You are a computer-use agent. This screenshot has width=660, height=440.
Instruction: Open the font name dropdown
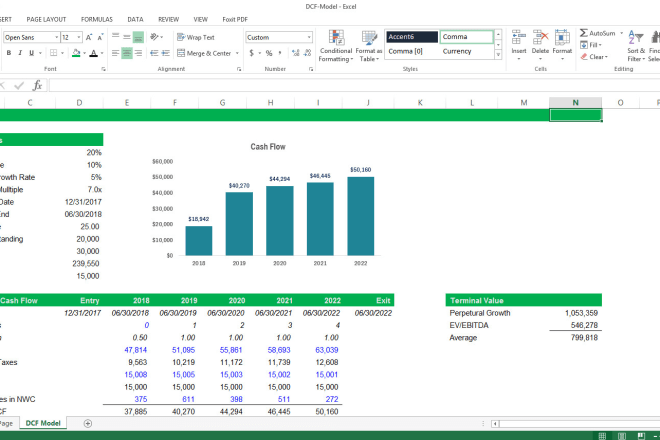[x=56, y=37]
